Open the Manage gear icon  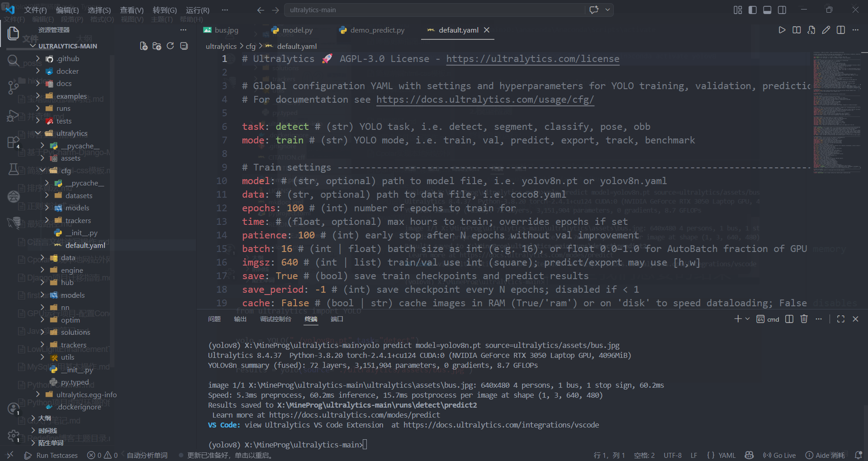tap(14, 436)
